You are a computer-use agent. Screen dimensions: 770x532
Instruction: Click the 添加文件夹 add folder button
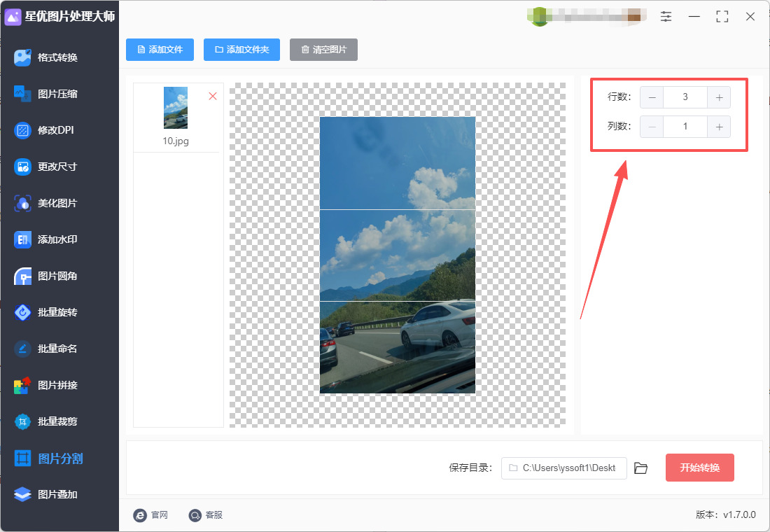241,50
